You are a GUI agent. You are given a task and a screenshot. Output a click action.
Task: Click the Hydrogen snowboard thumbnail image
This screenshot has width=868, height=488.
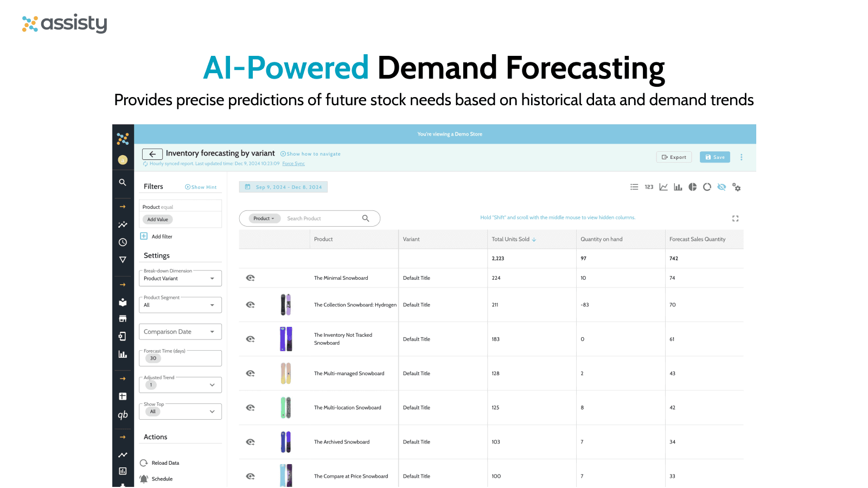286,305
